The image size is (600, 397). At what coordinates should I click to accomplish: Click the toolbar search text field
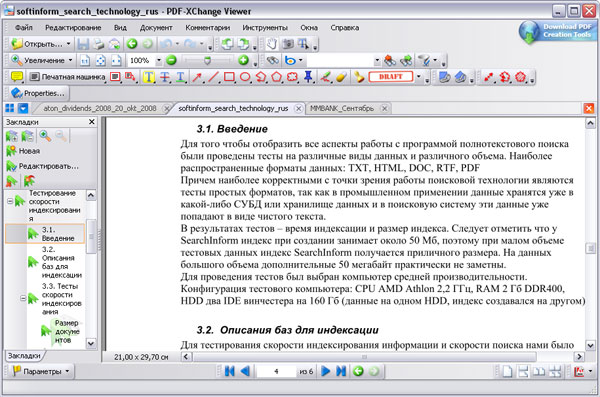coord(340,60)
